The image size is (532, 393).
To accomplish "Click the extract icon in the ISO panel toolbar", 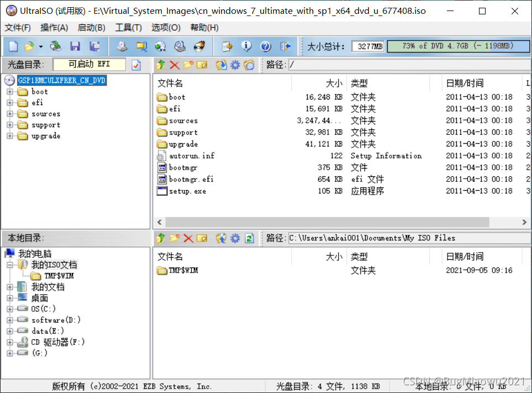I will click(x=222, y=65).
